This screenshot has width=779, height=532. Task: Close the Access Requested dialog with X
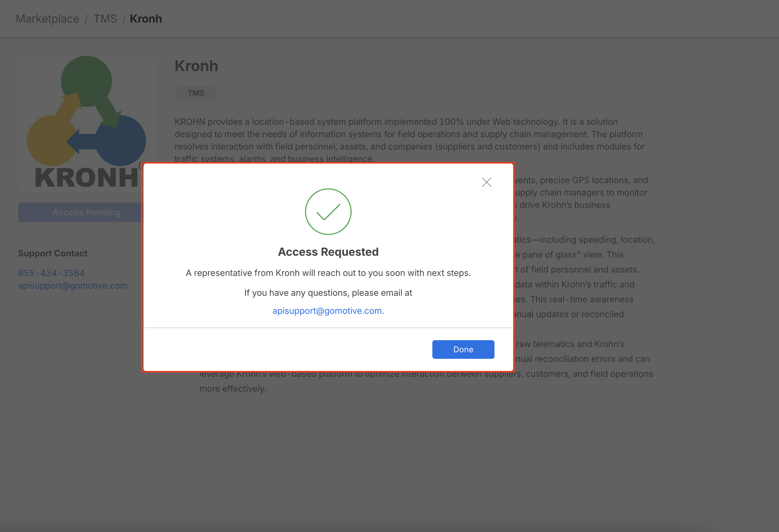[x=486, y=182]
